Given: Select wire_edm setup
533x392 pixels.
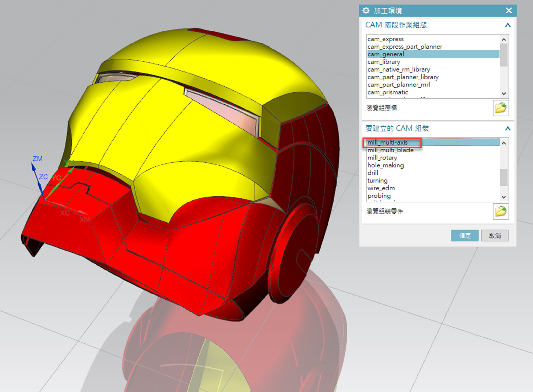Looking at the screenshot, I should 433,188.
